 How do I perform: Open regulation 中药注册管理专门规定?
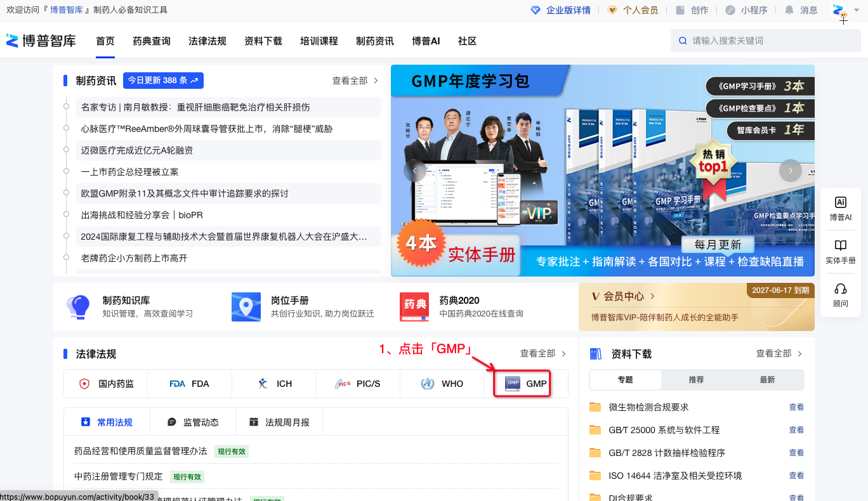[x=119, y=476]
